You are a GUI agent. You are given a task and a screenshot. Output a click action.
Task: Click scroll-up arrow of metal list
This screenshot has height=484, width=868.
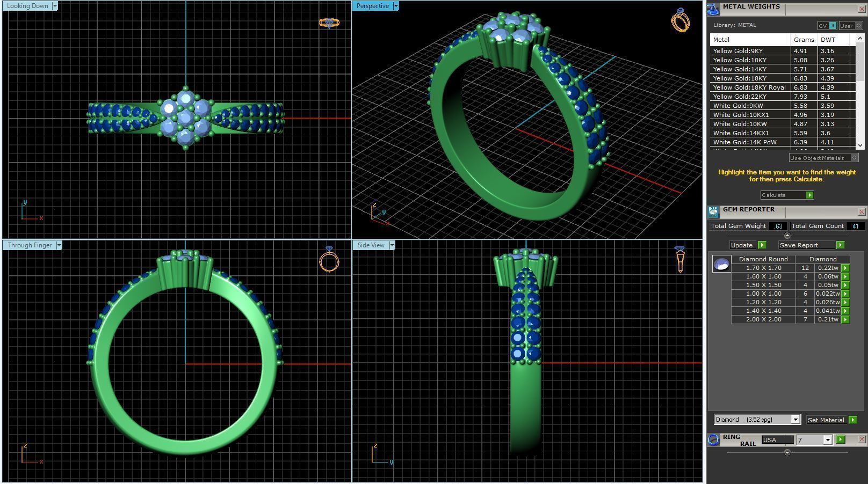point(859,39)
